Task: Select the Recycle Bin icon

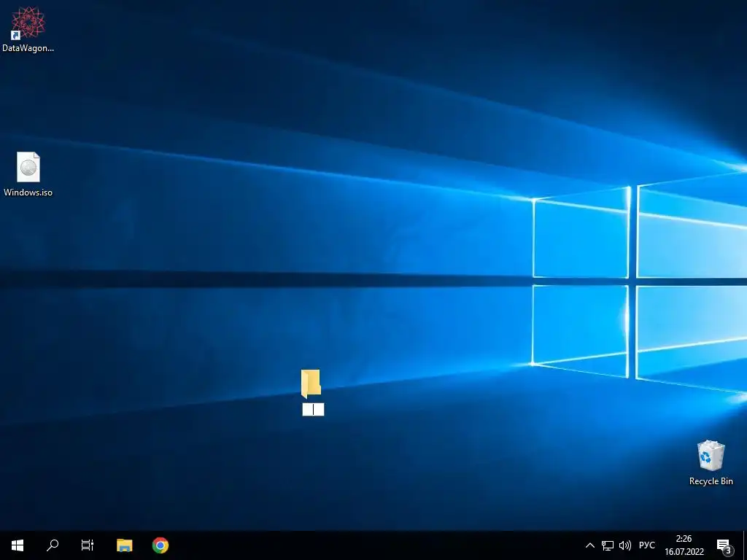Action: (711, 456)
